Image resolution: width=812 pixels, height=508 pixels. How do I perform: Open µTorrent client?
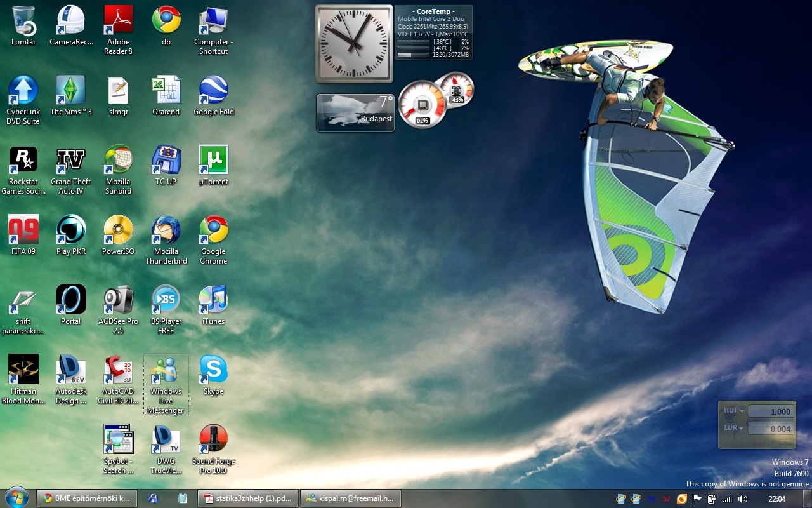214,165
